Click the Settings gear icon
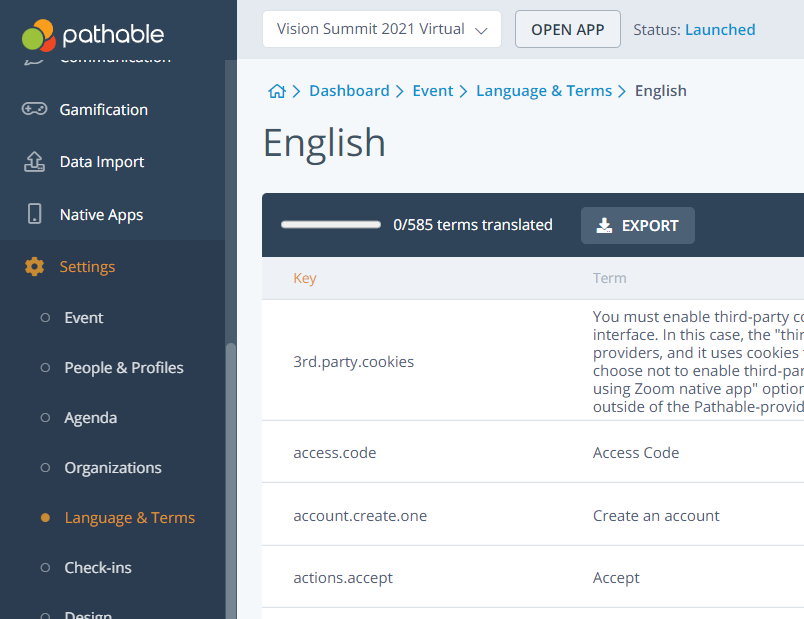Screen dimensions: 804x619 coord(34,267)
